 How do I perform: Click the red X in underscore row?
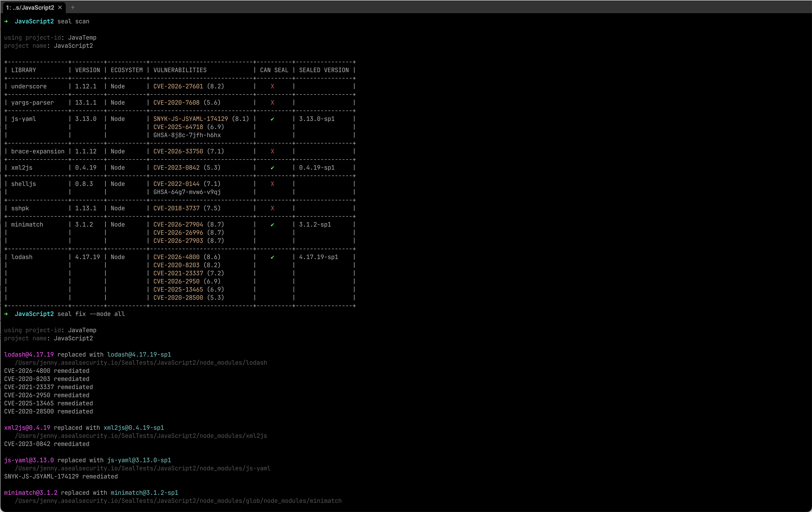coord(272,86)
